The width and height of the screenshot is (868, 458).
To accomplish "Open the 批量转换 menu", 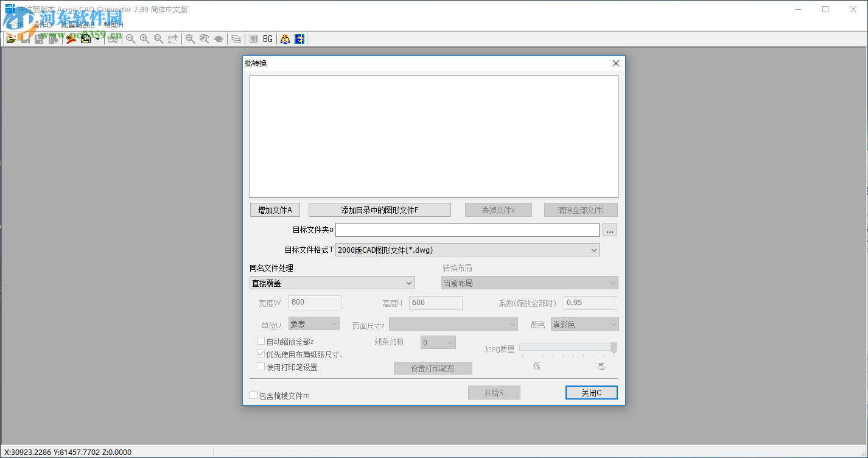I will click(x=78, y=25).
